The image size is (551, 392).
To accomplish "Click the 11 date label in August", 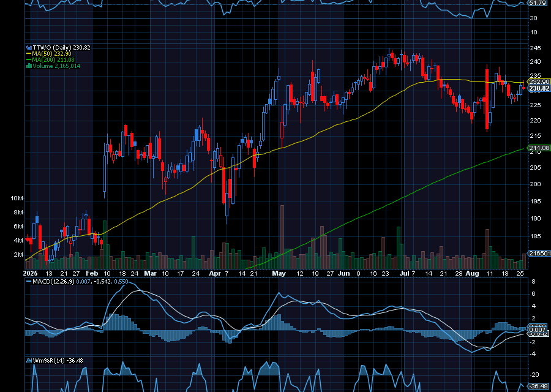I will click(x=490, y=274).
